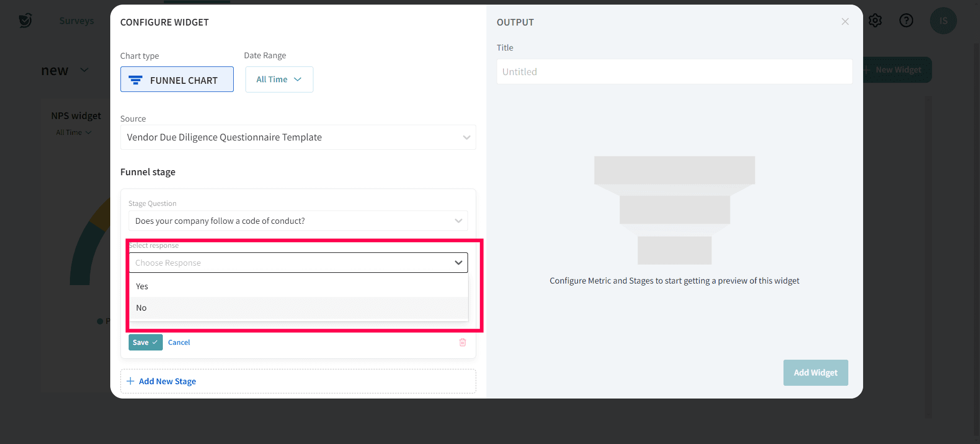Open the All Time date range dropdown
Image resolution: width=980 pixels, height=444 pixels.
[x=279, y=80]
